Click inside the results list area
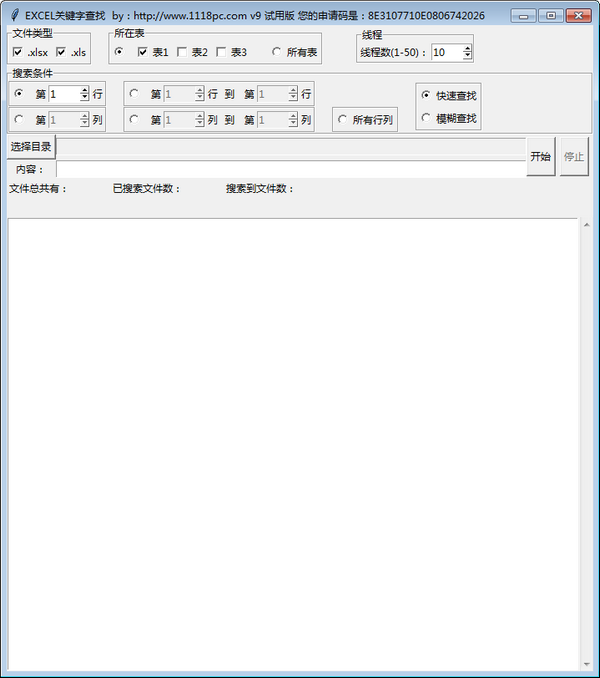 coord(293,445)
